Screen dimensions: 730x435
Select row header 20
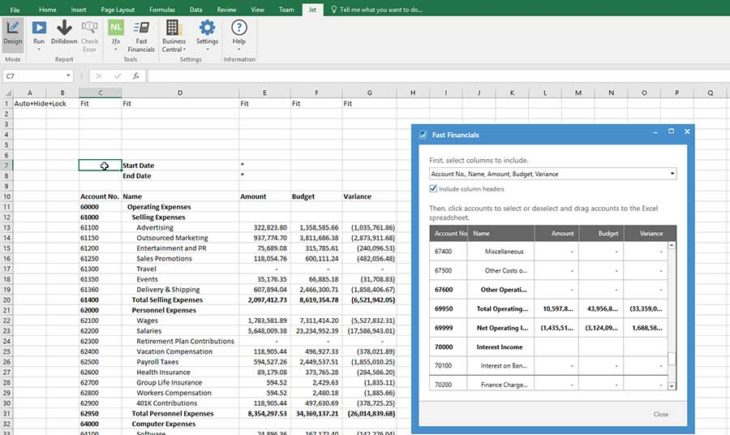click(7, 300)
